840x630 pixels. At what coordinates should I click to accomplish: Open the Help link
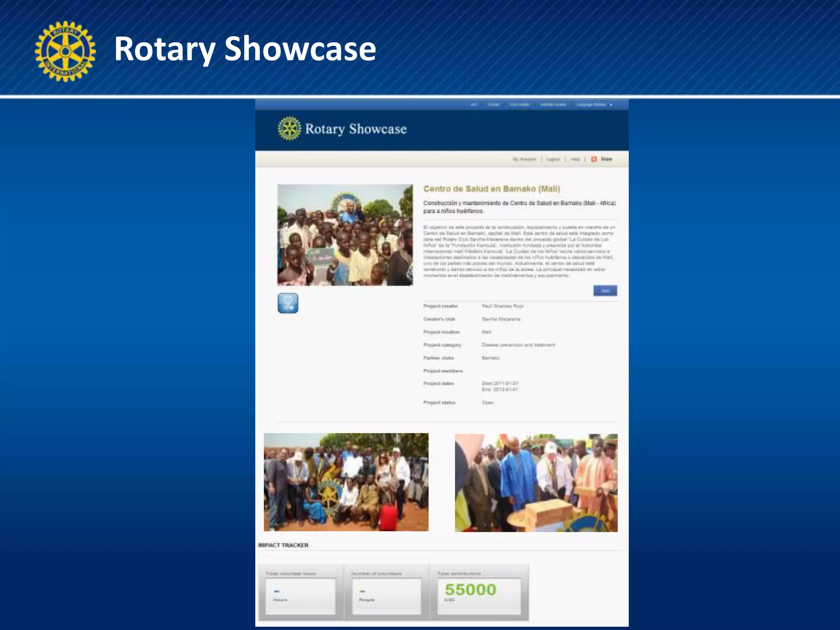click(575, 159)
